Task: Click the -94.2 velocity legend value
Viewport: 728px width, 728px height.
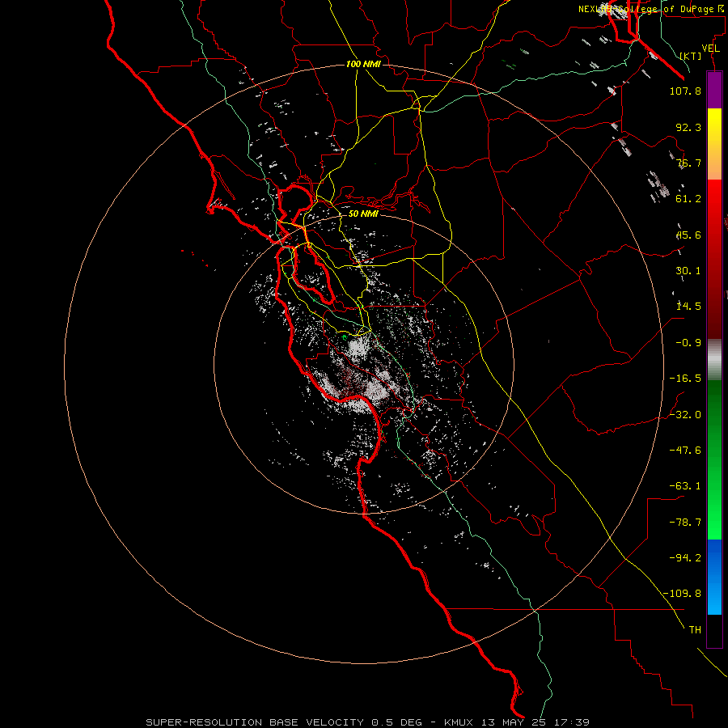Action: 685,558
